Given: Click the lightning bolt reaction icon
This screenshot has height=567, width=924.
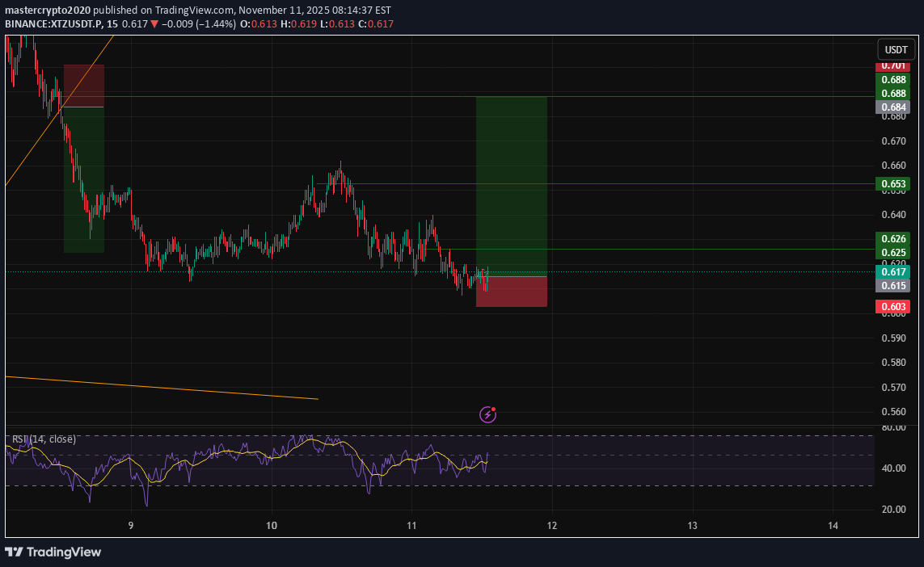Looking at the screenshot, I should click(487, 414).
